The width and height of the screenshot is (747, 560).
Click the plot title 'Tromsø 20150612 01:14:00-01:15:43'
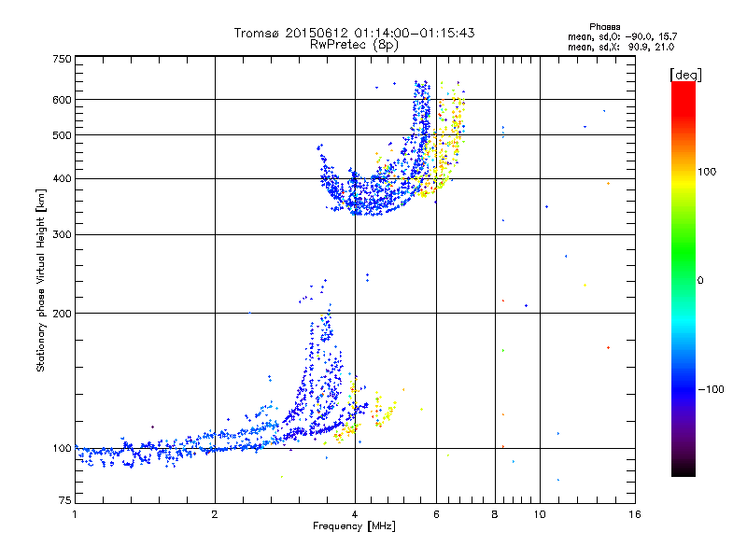tap(354, 33)
